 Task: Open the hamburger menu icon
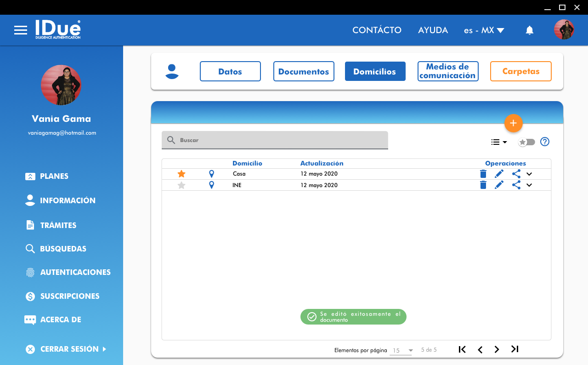(x=21, y=30)
